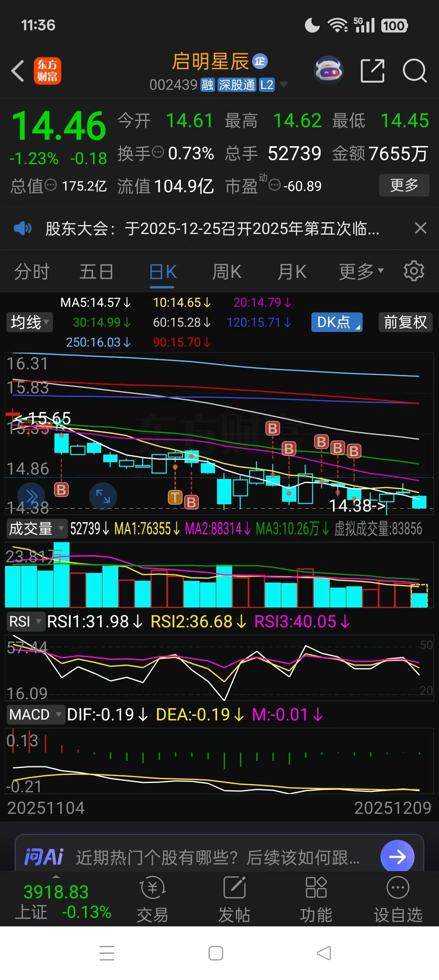The image size is (439, 980).
Task: Open the RSI indicator dropdown
Action: pos(26,622)
